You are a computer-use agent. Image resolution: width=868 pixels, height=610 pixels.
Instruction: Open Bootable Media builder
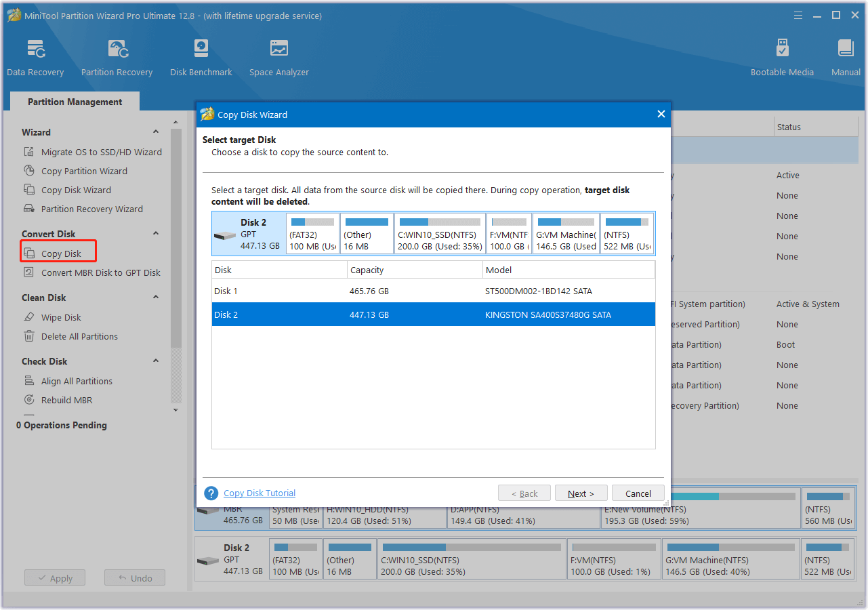click(782, 58)
